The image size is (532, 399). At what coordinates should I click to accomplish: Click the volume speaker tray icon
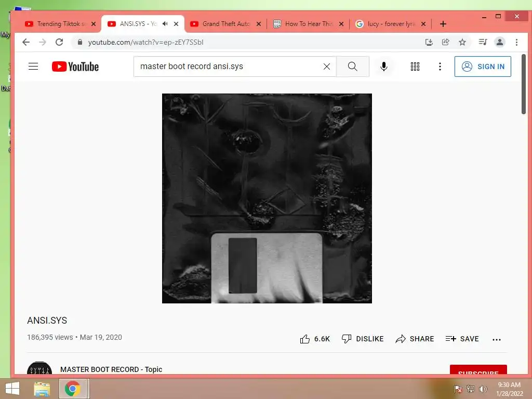(x=483, y=389)
